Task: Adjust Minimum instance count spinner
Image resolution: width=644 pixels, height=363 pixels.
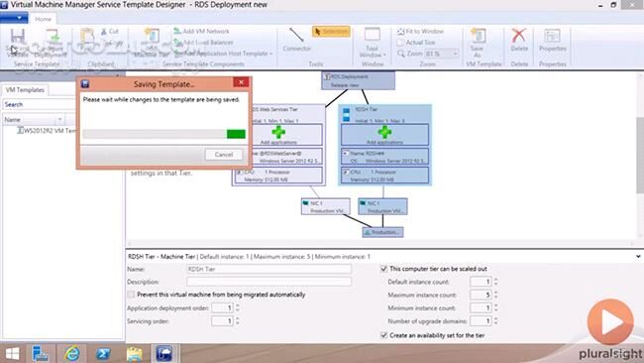Action: [x=495, y=307]
